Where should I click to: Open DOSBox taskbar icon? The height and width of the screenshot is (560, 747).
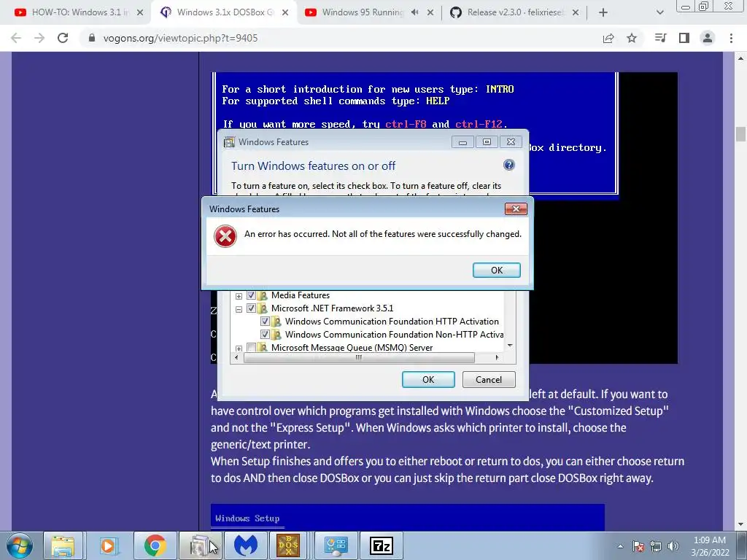tap(288, 545)
